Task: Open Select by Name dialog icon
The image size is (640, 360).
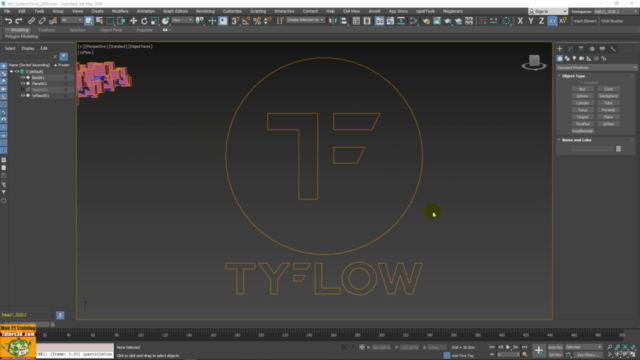Action: [x=100, y=21]
